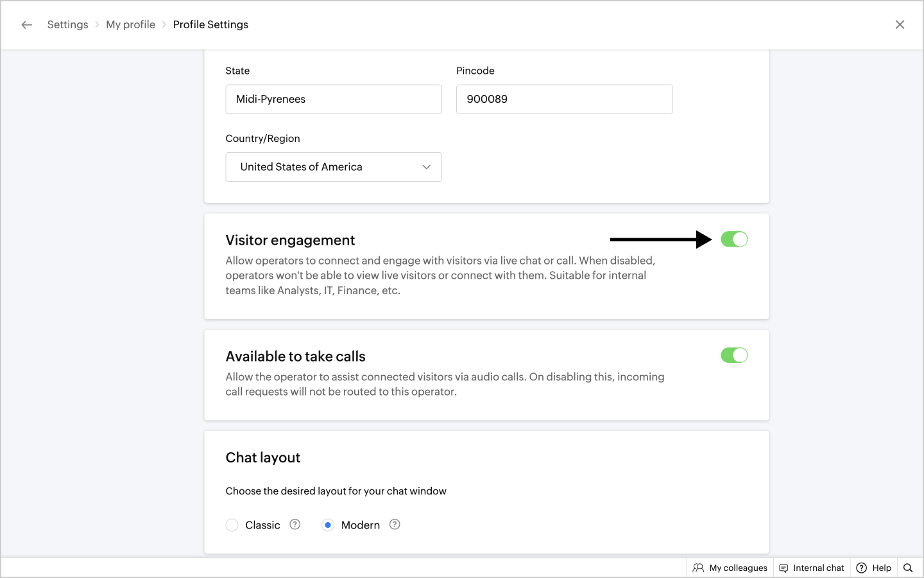Click the State field with Midi-Pyrenees
This screenshot has width=924, height=578.
[333, 99]
